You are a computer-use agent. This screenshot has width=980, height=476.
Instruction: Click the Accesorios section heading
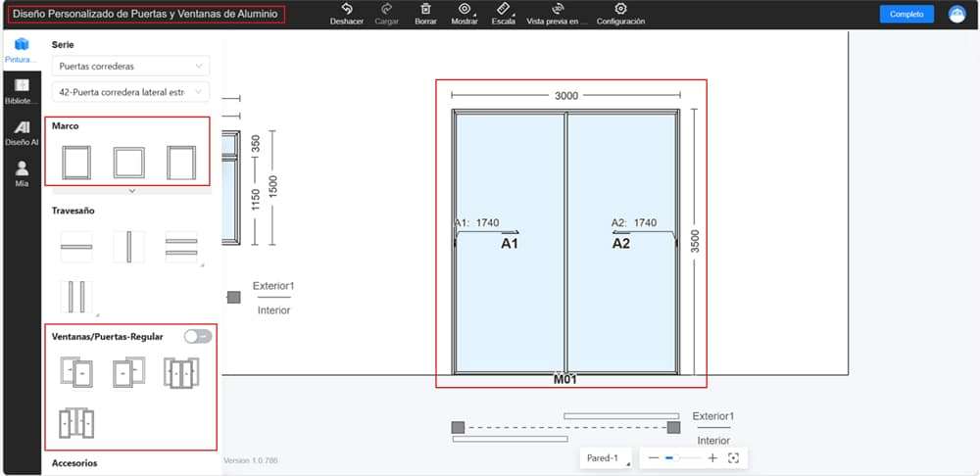(x=74, y=463)
